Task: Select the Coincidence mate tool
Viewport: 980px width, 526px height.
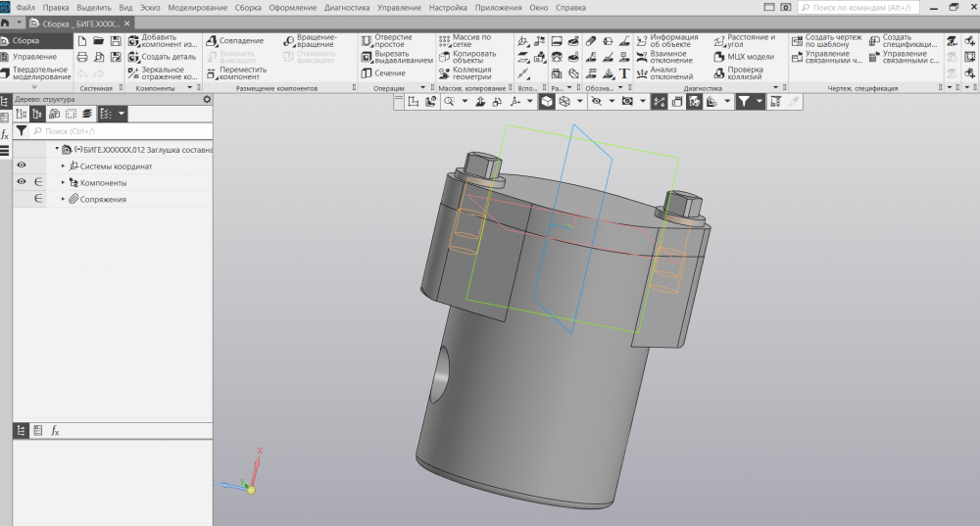Action: (212, 41)
